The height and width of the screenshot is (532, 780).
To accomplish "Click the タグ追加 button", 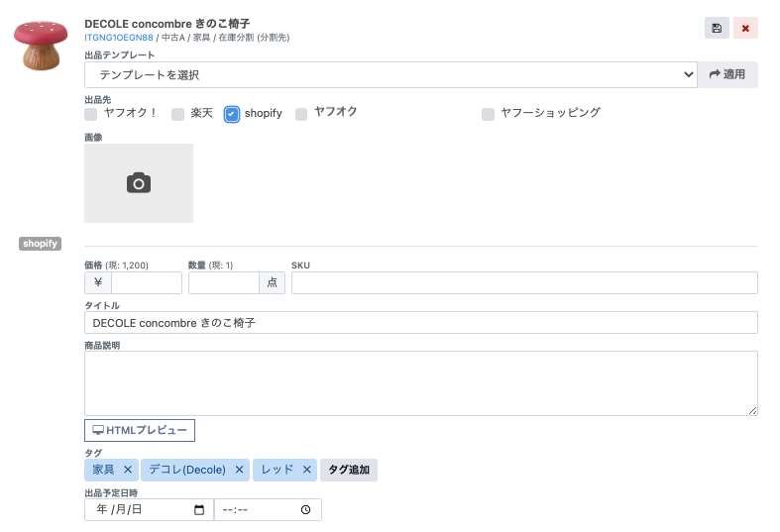I will coord(349,470).
